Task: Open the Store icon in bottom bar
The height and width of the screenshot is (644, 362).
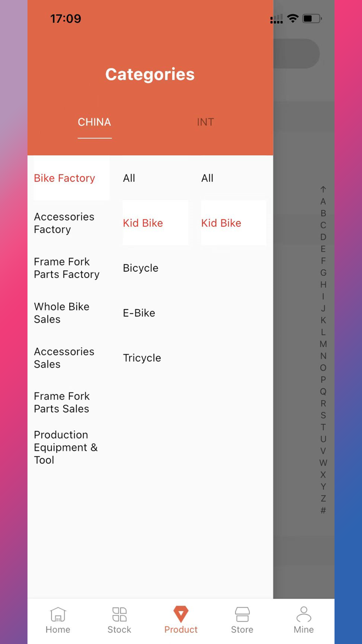Action: click(242, 619)
